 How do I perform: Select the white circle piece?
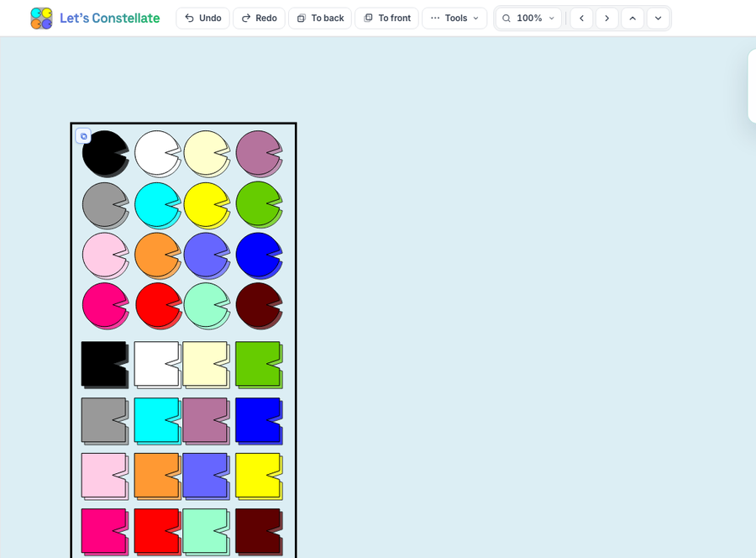coord(158,154)
